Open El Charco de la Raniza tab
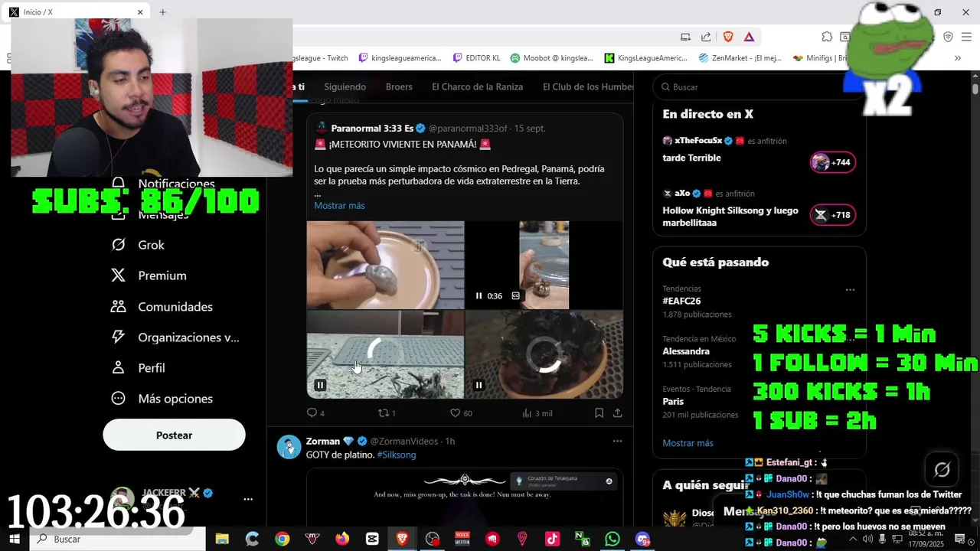 (477, 86)
